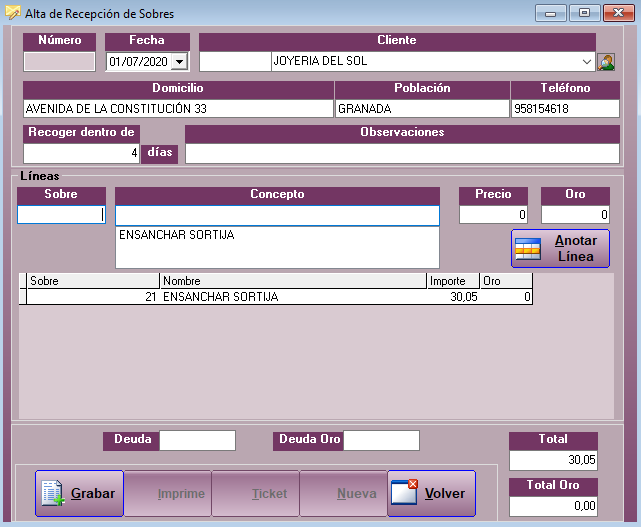Click the Deuda Oro field
641x527 pixels.
[381, 440]
